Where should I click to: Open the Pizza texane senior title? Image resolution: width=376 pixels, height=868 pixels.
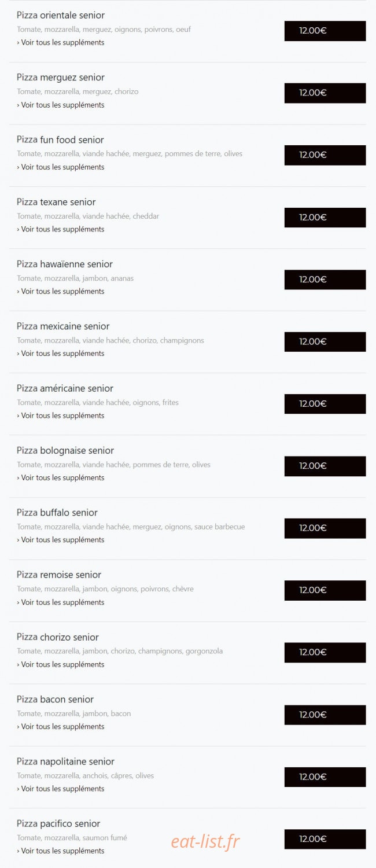(x=56, y=202)
